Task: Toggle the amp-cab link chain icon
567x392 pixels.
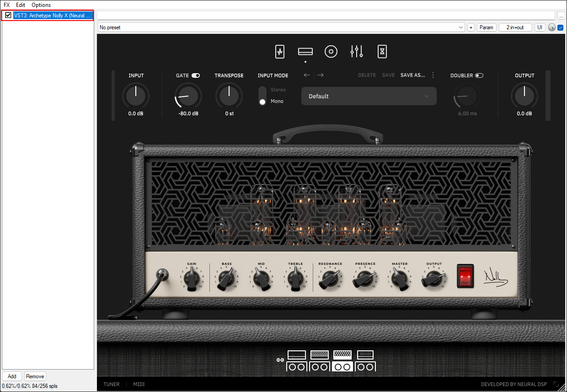Action: coord(280,360)
